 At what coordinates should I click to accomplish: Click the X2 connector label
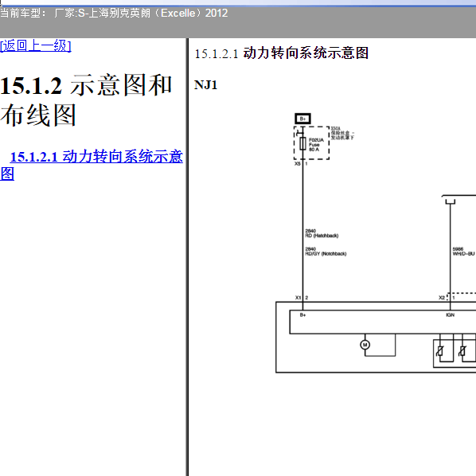pyautogui.click(x=442, y=298)
